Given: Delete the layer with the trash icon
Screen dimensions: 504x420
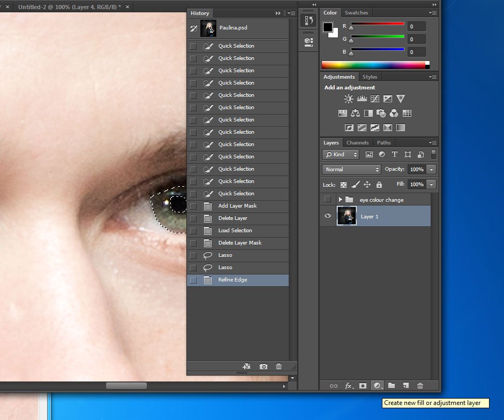Looking at the screenshot, I should coord(420,385).
